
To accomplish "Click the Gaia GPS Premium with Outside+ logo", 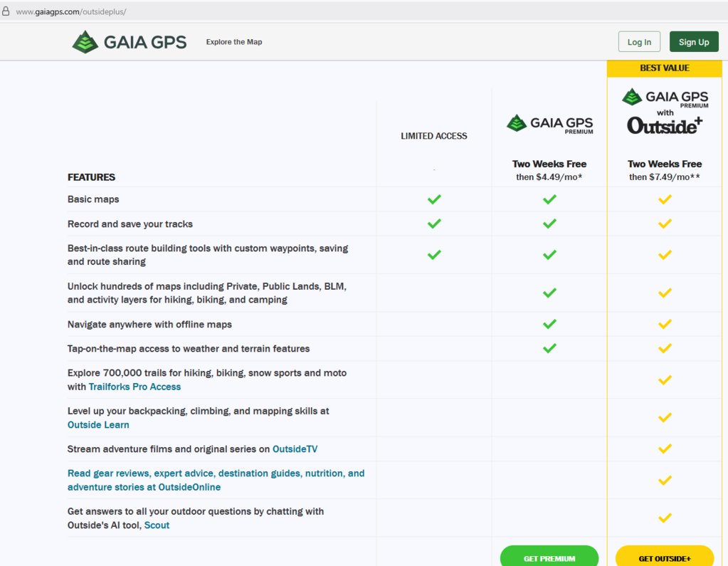I will point(665,112).
